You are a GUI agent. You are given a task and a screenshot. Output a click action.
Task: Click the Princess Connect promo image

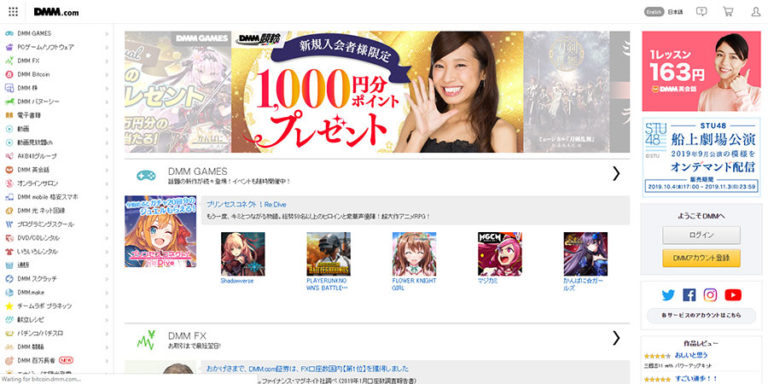[x=161, y=231]
